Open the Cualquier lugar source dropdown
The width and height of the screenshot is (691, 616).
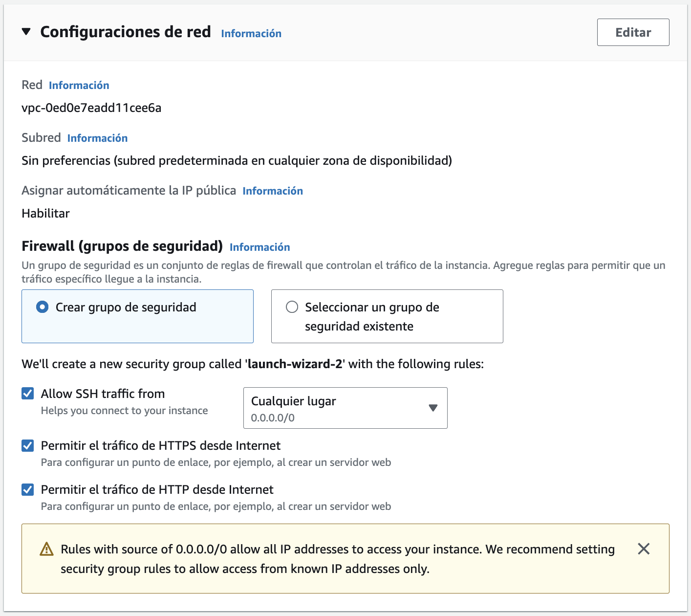[x=345, y=408]
